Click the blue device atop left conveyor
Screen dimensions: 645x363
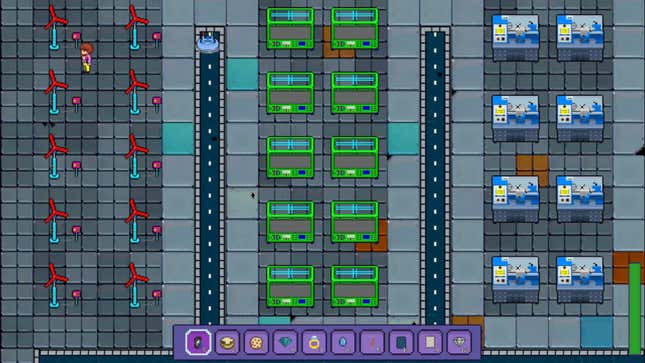point(208,42)
